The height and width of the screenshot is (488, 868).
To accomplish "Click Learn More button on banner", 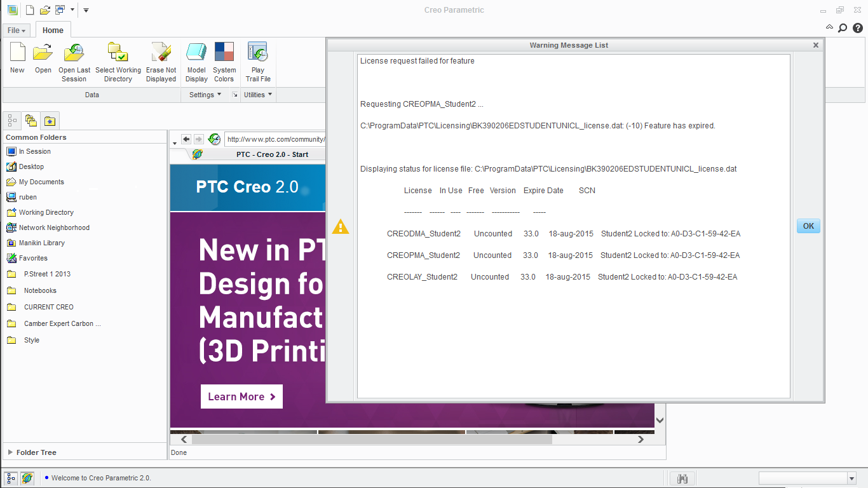I will click(241, 396).
